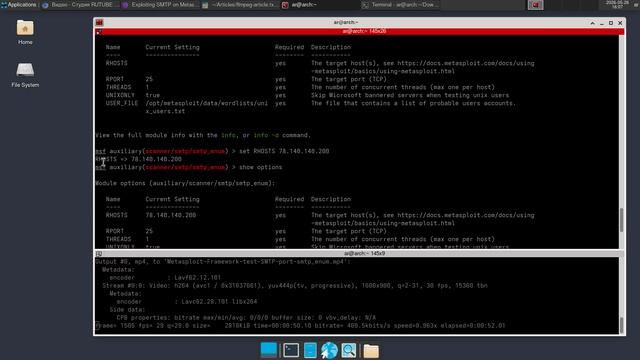Launch the Terminal emulator from the dock

(291, 350)
